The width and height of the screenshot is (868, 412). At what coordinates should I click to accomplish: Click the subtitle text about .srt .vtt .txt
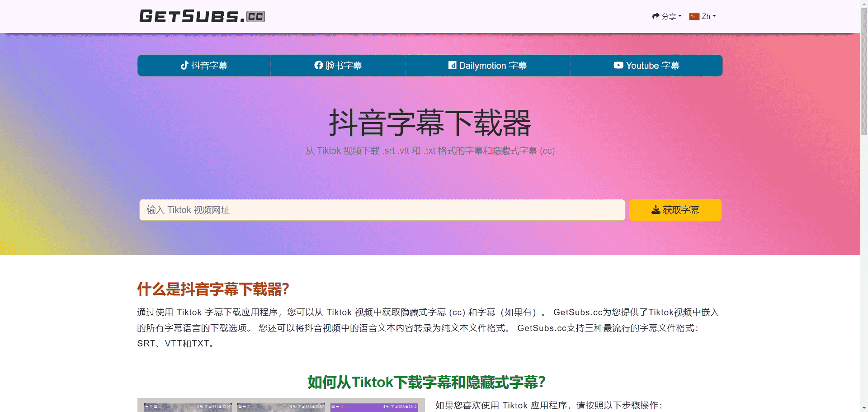coord(430,151)
